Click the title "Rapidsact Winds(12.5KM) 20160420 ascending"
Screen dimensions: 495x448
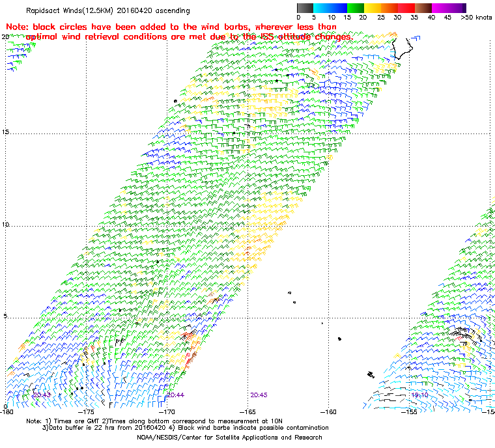click(108, 10)
